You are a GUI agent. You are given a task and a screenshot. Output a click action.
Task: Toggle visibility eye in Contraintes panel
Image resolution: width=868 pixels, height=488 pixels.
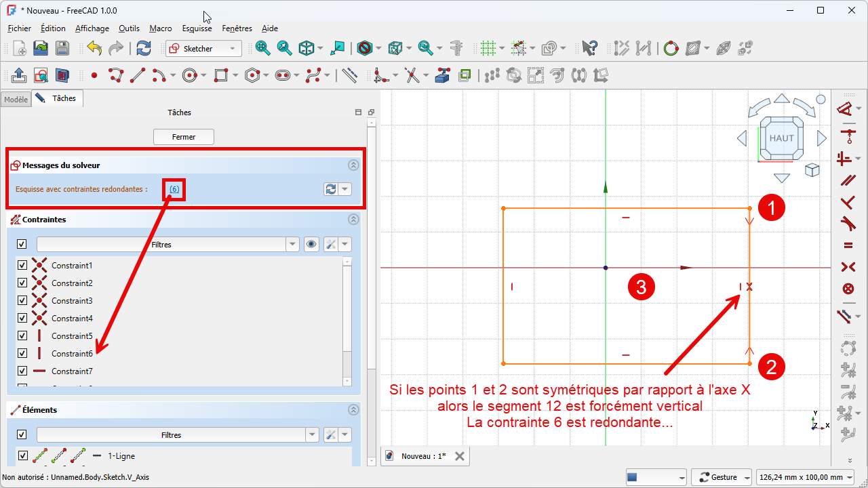pos(311,245)
